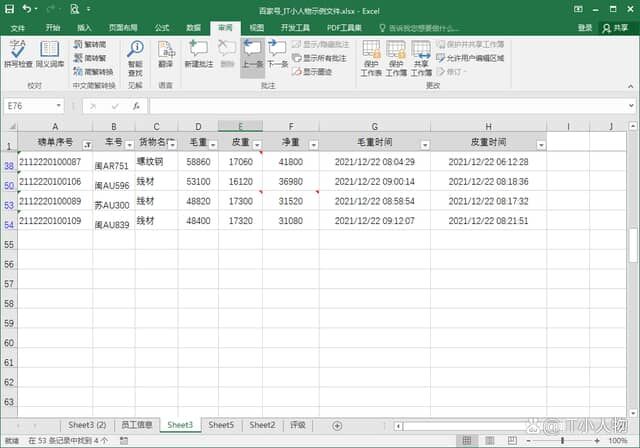Image resolution: width=640 pixels, height=448 pixels.
Task: Toggle 显示墨迹 show ink
Action: (x=312, y=71)
